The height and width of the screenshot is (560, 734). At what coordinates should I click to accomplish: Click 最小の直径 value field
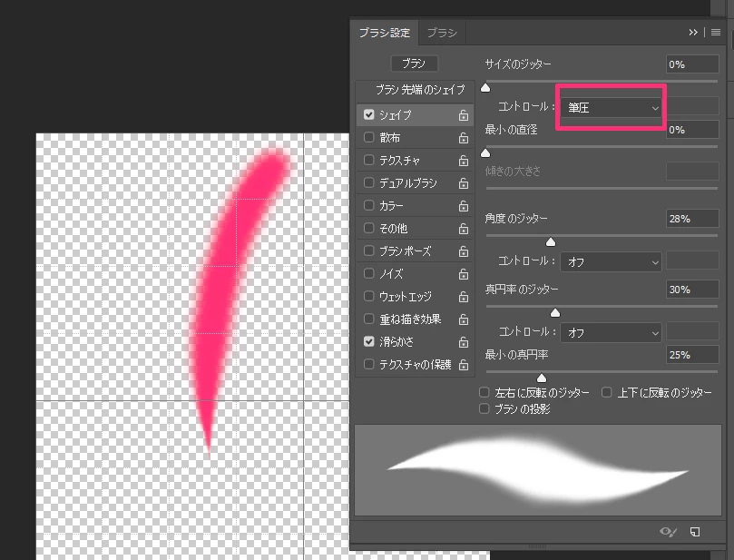tap(692, 130)
